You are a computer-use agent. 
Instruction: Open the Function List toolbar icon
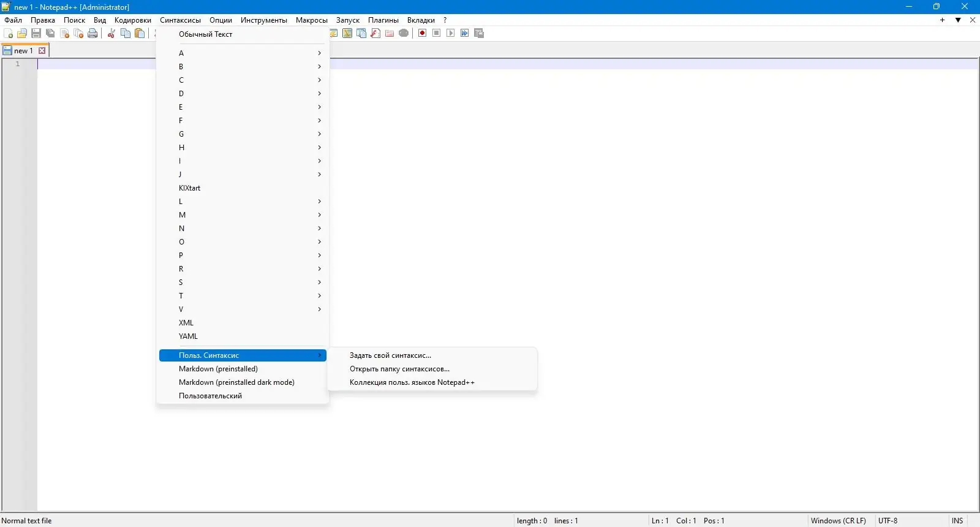[375, 33]
